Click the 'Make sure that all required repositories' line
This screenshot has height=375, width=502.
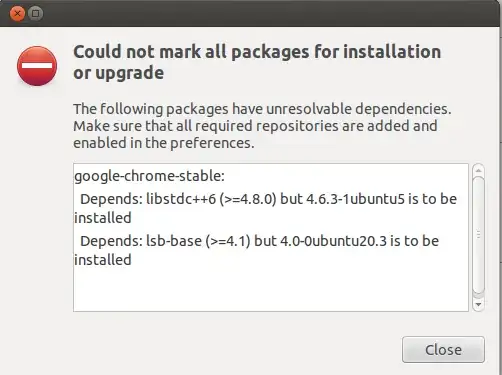click(255, 126)
